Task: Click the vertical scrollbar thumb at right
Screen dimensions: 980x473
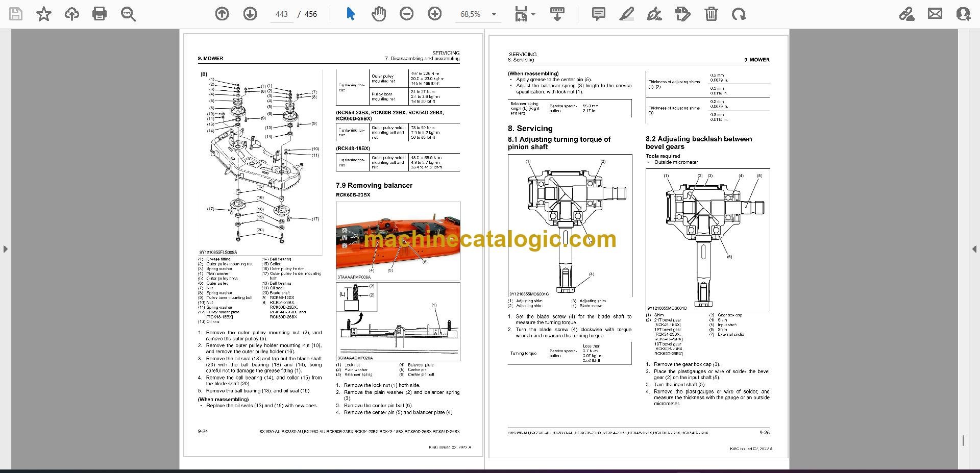Action: click(x=963, y=440)
